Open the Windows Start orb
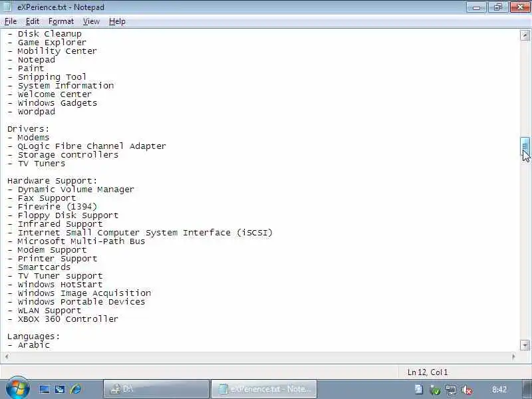Image resolution: width=532 pixels, height=399 pixels. coord(17,388)
